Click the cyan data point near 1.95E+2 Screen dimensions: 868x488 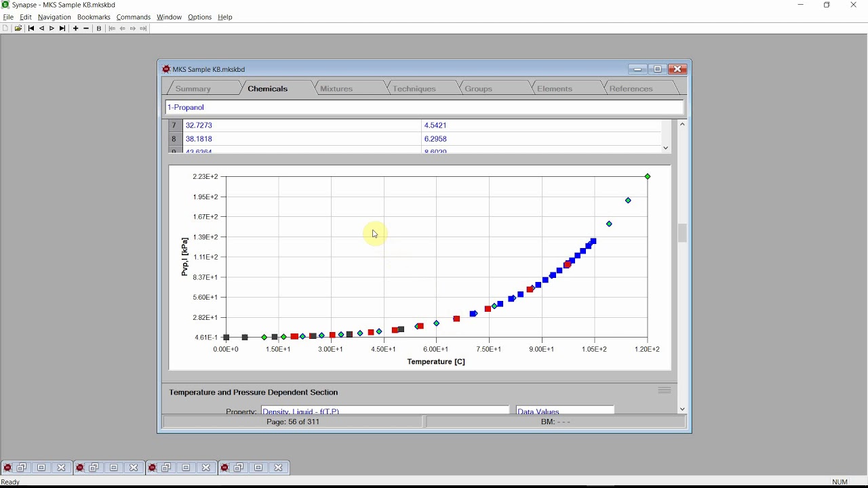628,201
